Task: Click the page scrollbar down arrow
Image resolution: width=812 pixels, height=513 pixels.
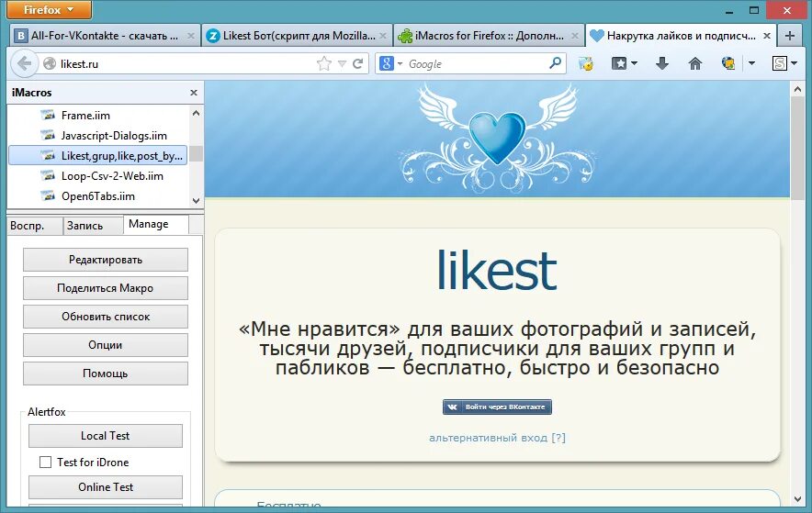Action: pyautogui.click(x=797, y=499)
